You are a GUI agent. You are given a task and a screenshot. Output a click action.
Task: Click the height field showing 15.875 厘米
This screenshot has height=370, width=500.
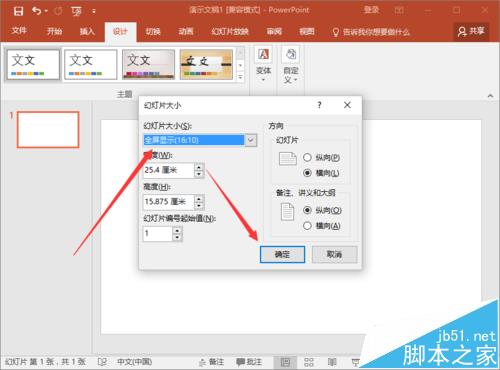168,202
